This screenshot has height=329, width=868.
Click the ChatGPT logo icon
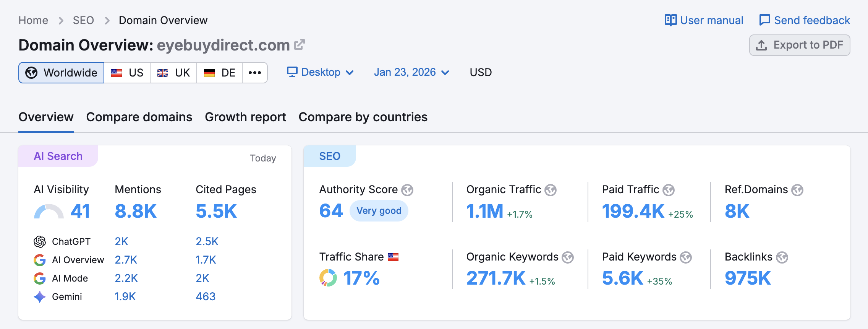40,241
